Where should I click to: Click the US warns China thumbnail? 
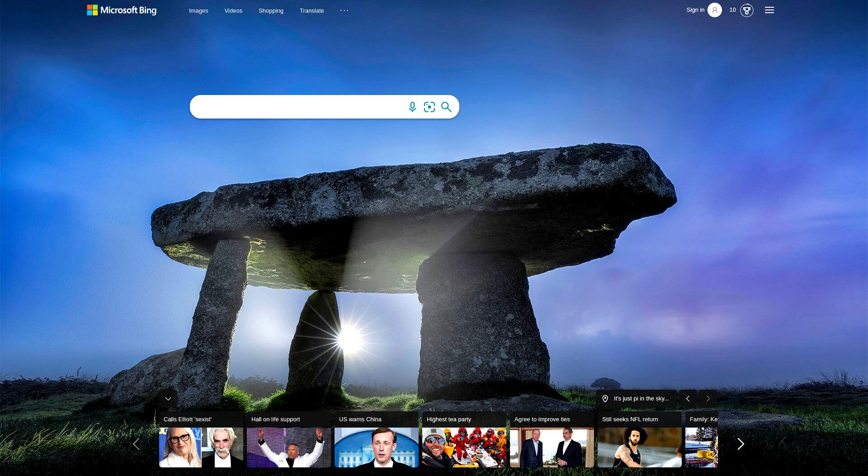coord(377,447)
